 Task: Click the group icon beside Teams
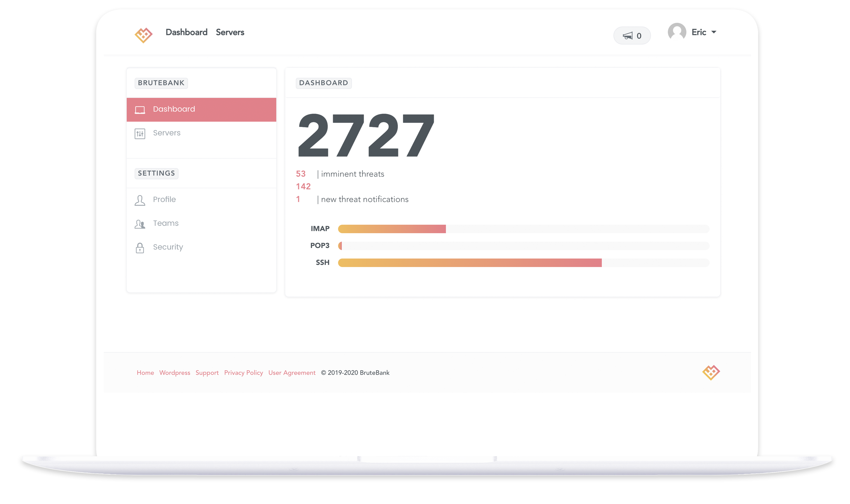point(140,224)
